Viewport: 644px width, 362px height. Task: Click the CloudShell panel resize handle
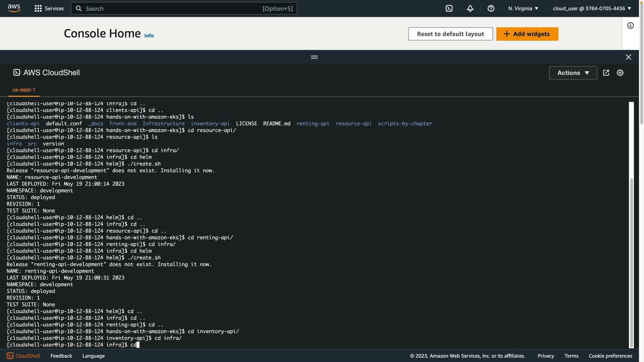pos(314,57)
